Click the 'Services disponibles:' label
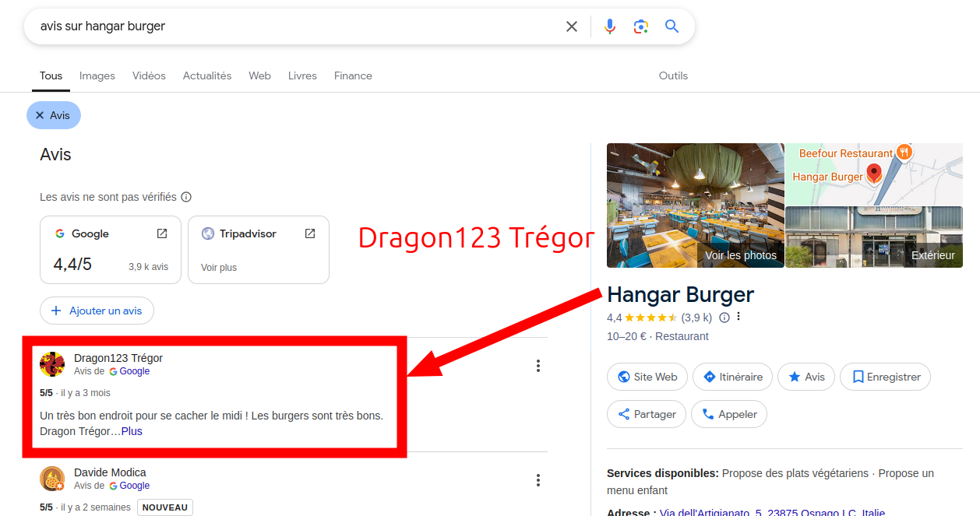 point(663,473)
